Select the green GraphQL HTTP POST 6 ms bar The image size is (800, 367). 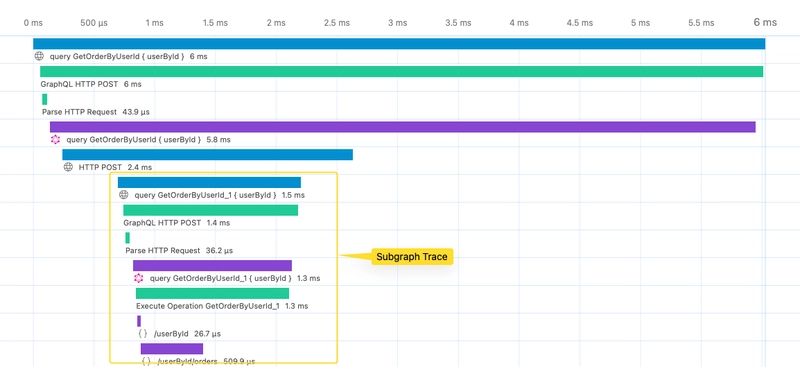click(402, 71)
